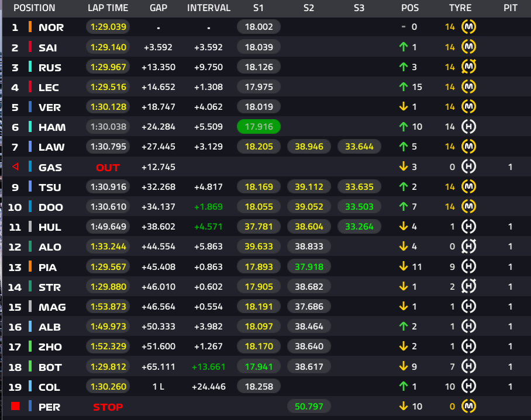Click PER's green 50.797 sector two time
The width and height of the screenshot is (531, 420).
(309, 406)
